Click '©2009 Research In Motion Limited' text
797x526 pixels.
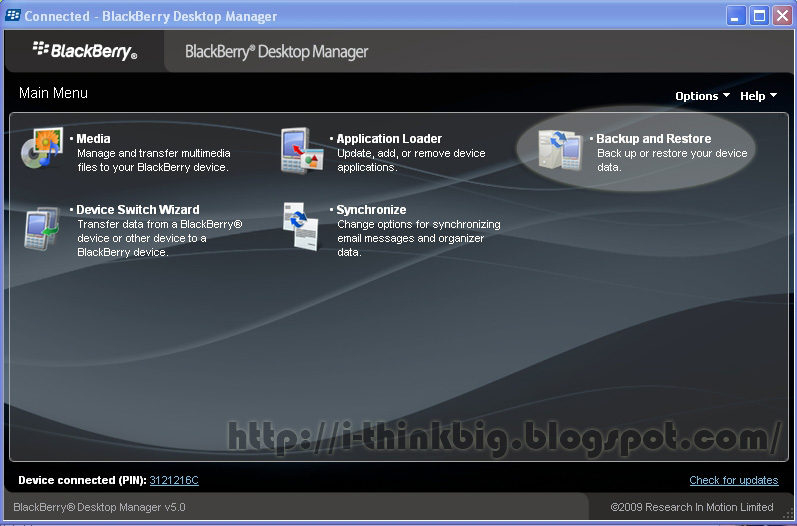coord(692,507)
